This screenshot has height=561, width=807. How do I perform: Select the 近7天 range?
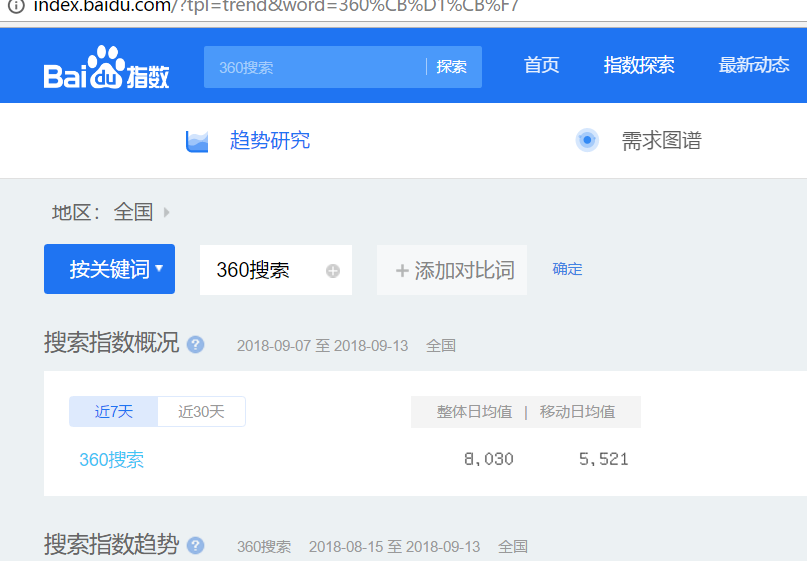(114, 412)
